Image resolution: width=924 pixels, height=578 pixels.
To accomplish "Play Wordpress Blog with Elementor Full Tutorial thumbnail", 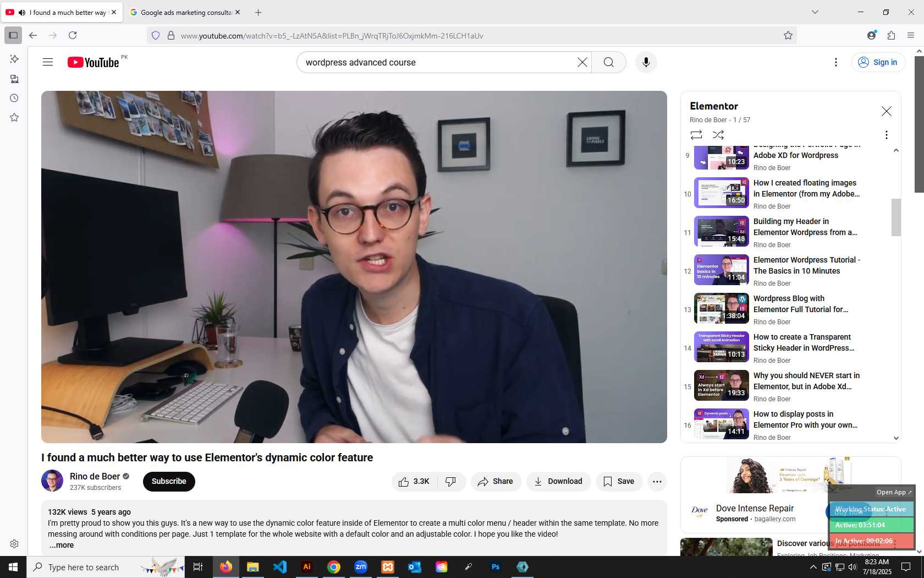I will coord(722,308).
